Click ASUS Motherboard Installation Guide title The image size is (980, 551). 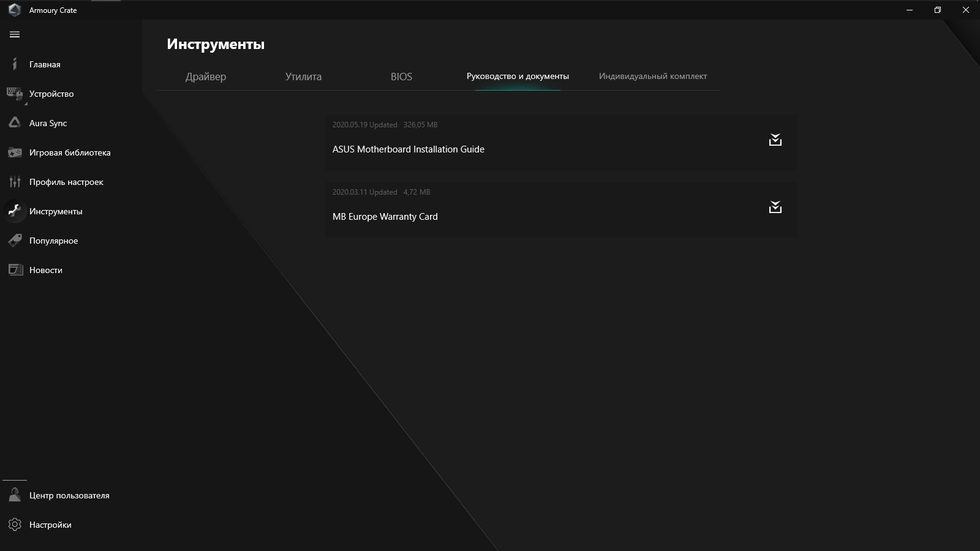[x=408, y=149]
